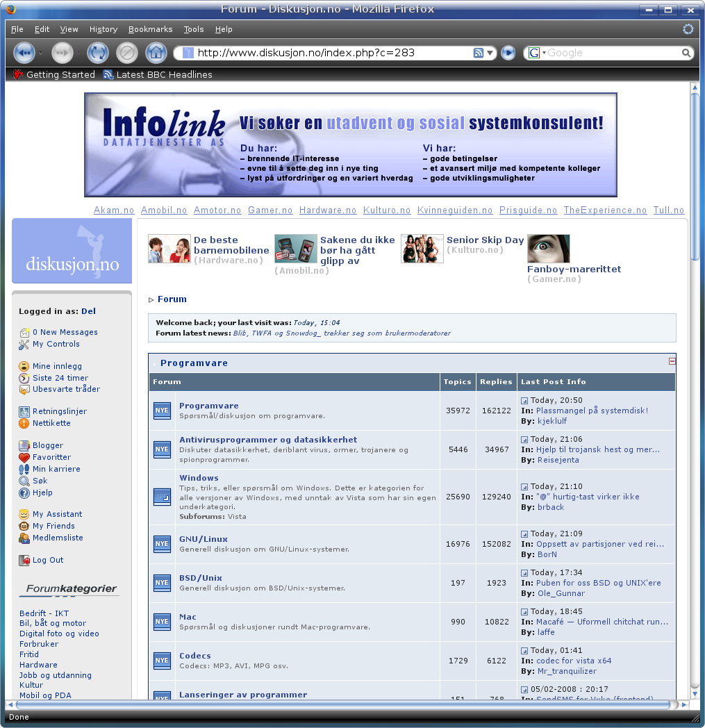Viewport: 705px width, 728px height.
Task: Click the Forum breadcrumb arrow
Action: pyautogui.click(x=151, y=300)
